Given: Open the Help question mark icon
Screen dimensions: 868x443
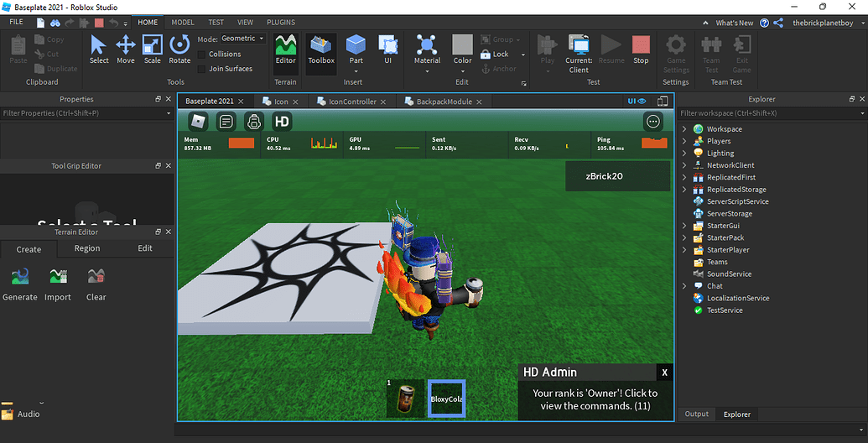Looking at the screenshot, I should [765, 23].
